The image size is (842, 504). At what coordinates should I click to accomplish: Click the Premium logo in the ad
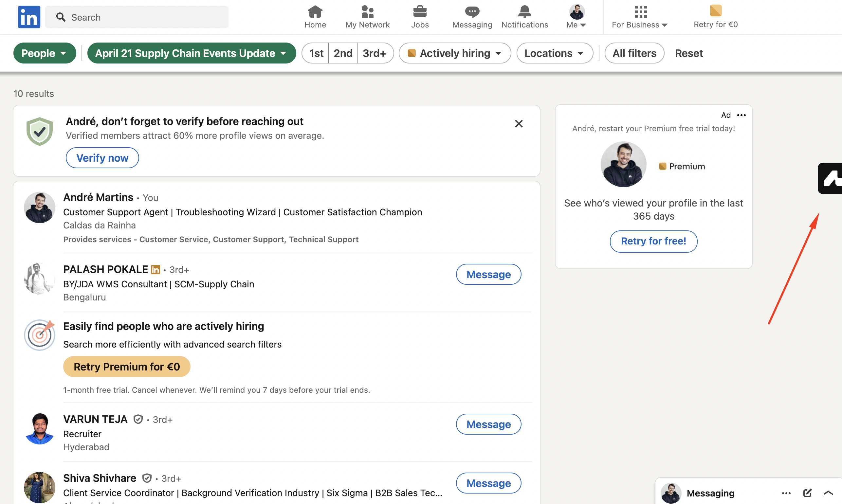tap(682, 166)
